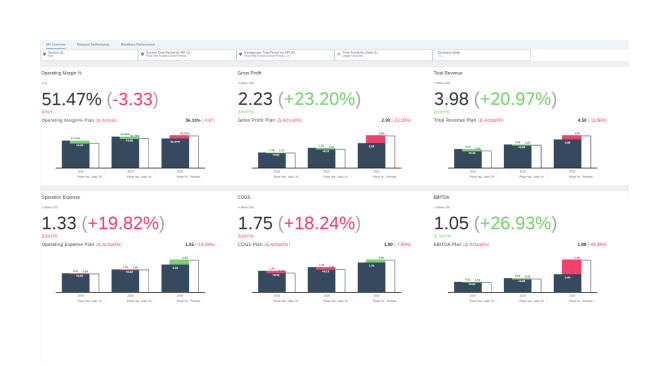This screenshot has height=366, width=669.
Task: Click the Gross Profit tile title
Action: coord(250,73)
